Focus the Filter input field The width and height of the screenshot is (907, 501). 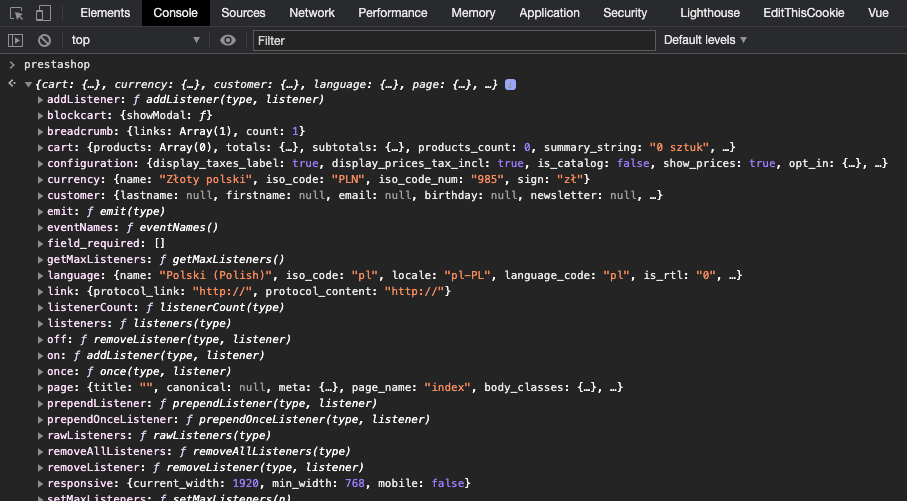454,40
